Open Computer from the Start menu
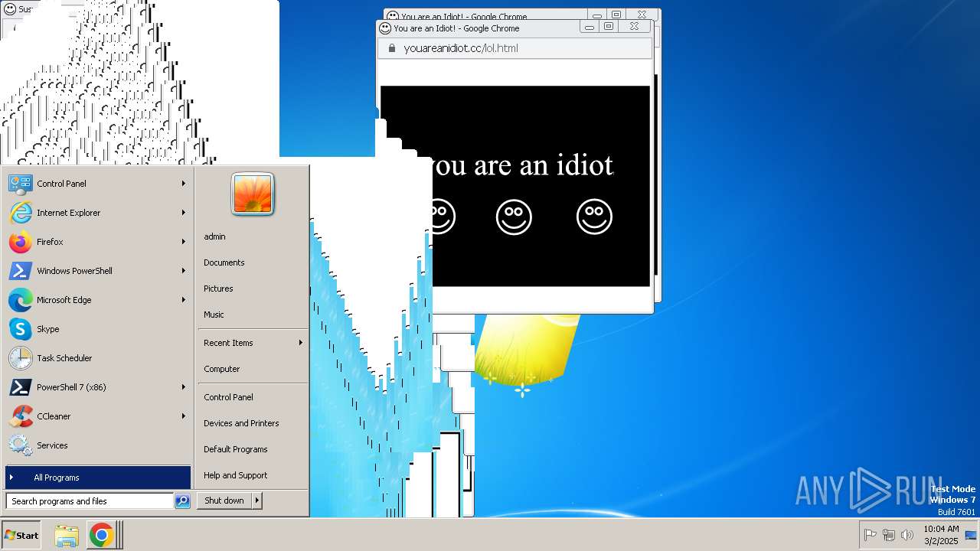The width and height of the screenshot is (980, 551). pos(252,369)
